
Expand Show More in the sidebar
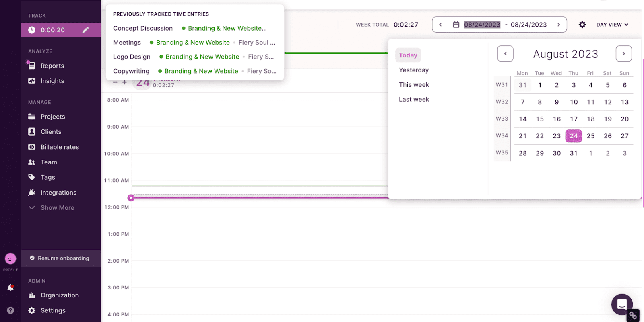tap(57, 208)
